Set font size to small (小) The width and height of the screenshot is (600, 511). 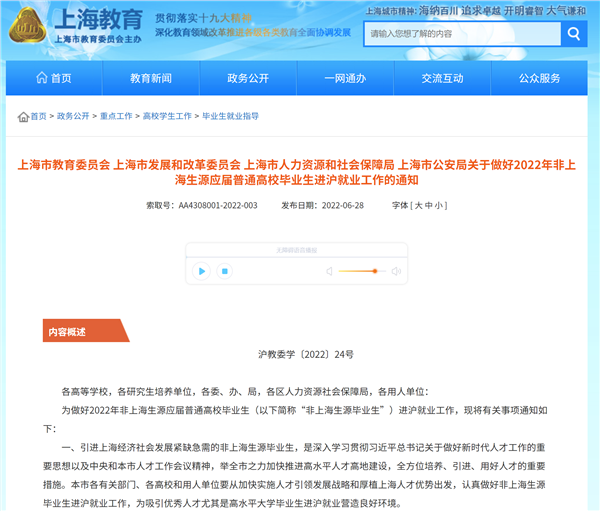coord(439,205)
